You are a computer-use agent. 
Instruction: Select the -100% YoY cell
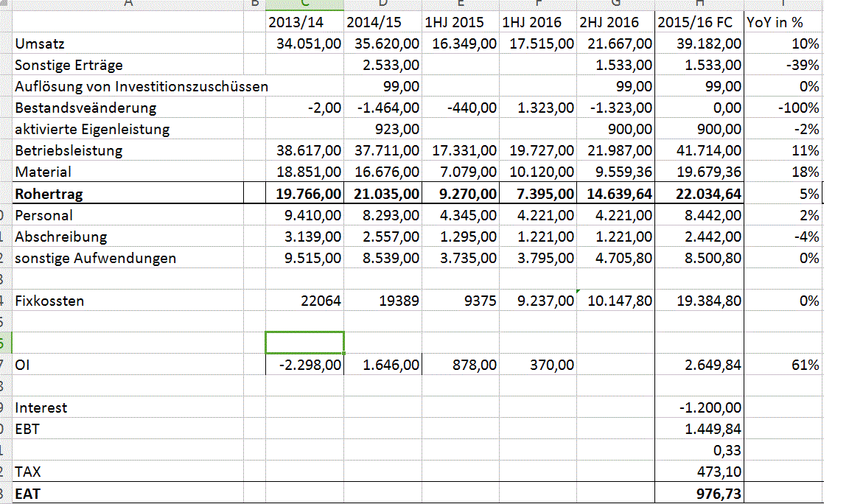coord(783,108)
